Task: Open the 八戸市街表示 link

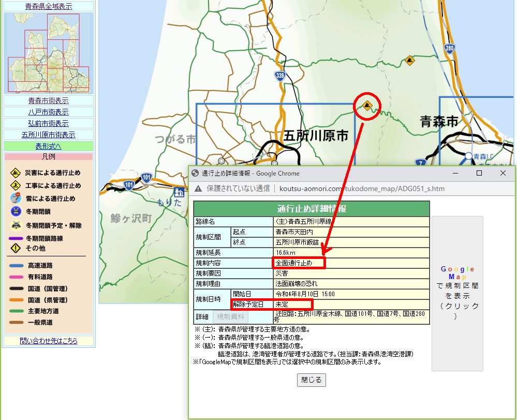Action: pos(49,112)
